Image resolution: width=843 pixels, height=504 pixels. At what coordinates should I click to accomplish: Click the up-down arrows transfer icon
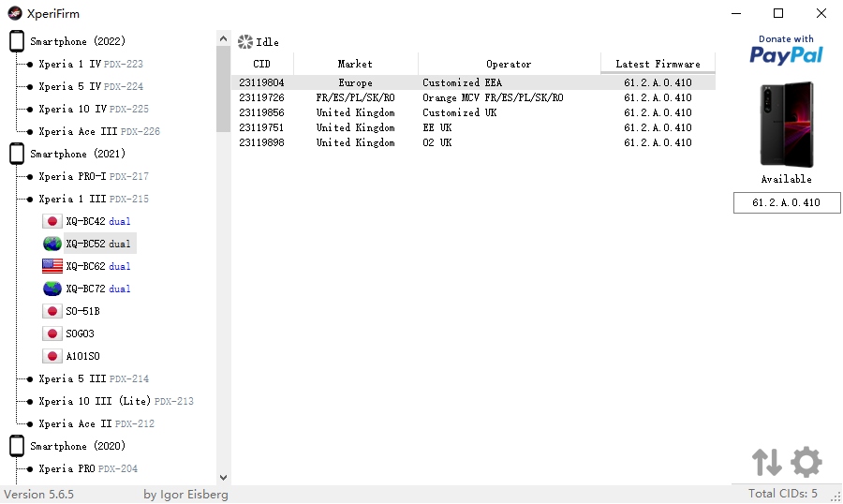(766, 462)
